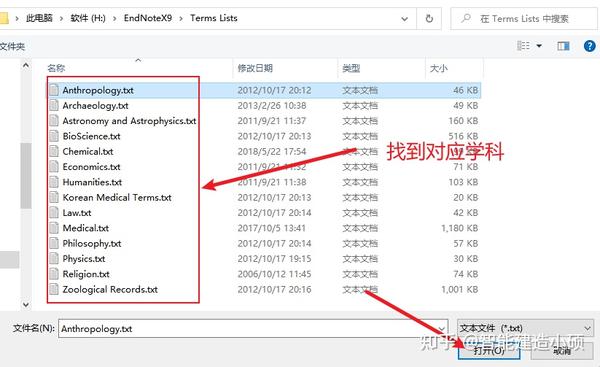
Task: Select the Archaeology.txt file
Action: tap(95, 106)
